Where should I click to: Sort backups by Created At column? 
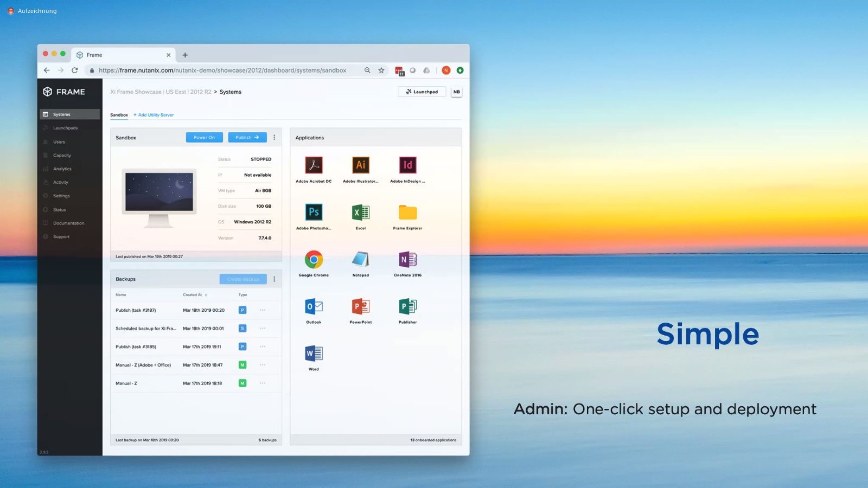pos(194,295)
